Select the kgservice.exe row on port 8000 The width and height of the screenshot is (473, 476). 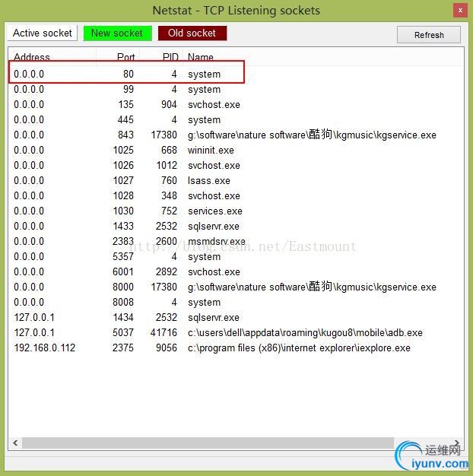(x=236, y=287)
